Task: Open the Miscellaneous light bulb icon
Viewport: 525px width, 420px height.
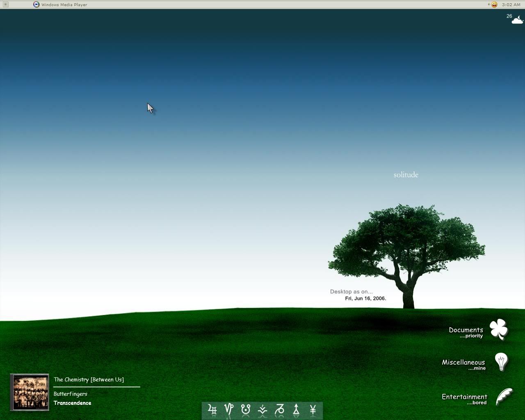Action: coord(501,362)
